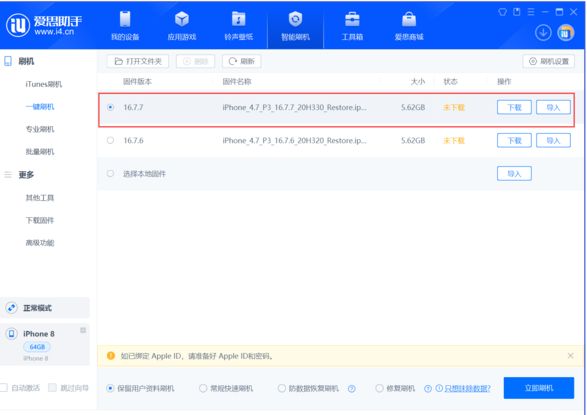Screen dimensions: 587x415
Task: Select firmware 16.7.6 radio button
Action: coord(110,140)
